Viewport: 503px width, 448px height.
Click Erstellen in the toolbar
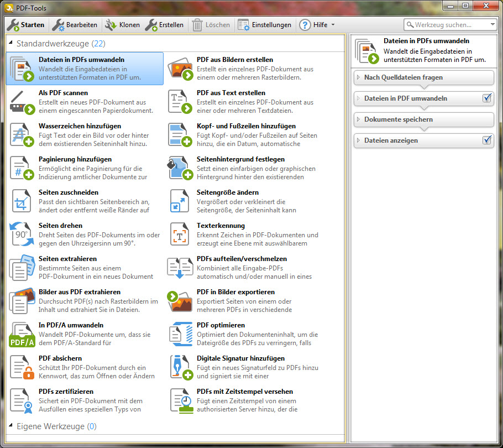click(164, 25)
